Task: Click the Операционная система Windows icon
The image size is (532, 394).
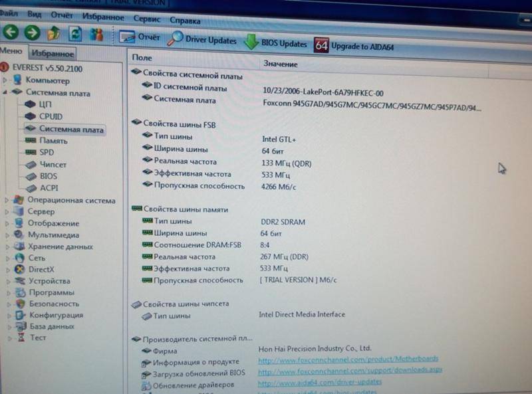Action: pos(19,200)
